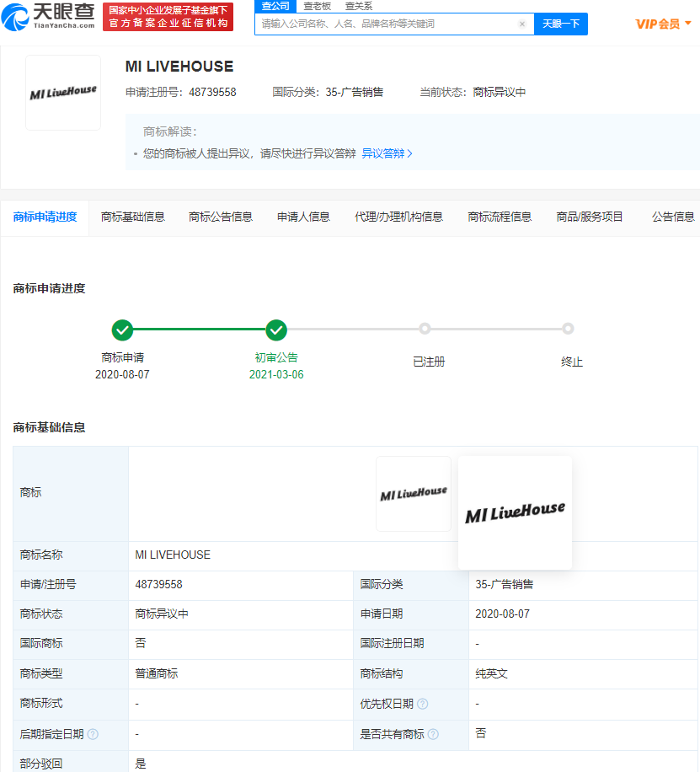Viewport: 700px width, 772px height.
Task: Select the 终止 pending step marker
Action: (568, 329)
